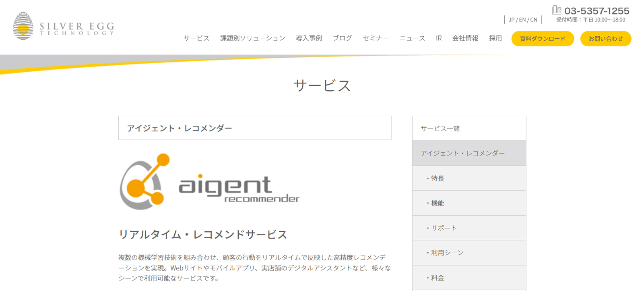Switch language to CN
644x291 pixels.
point(534,20)
